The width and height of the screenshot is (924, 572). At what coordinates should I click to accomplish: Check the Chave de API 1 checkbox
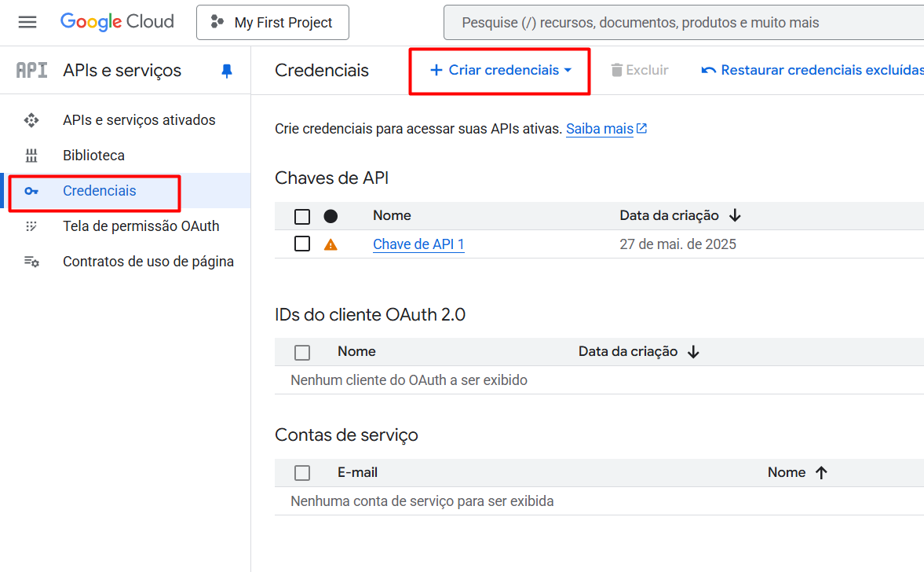(x=302, y=244)
